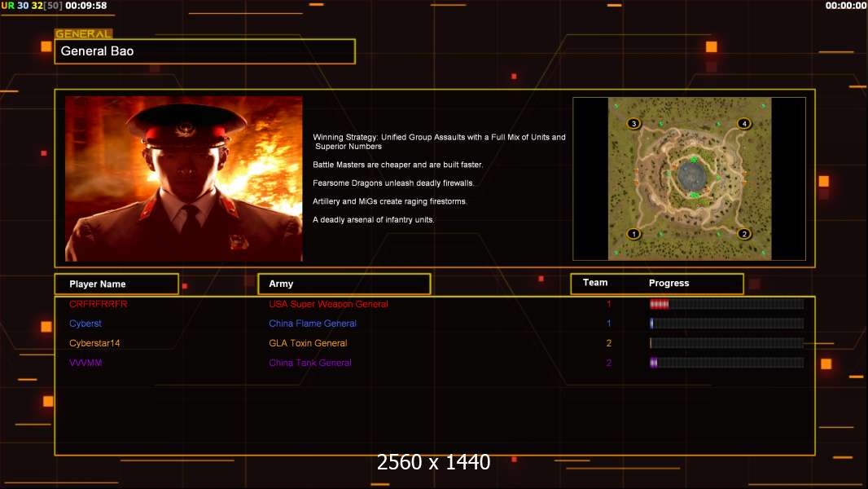This screenshot has height=489, width=868.
Task: Click the China Flame General army
Action: coord(312,324)
